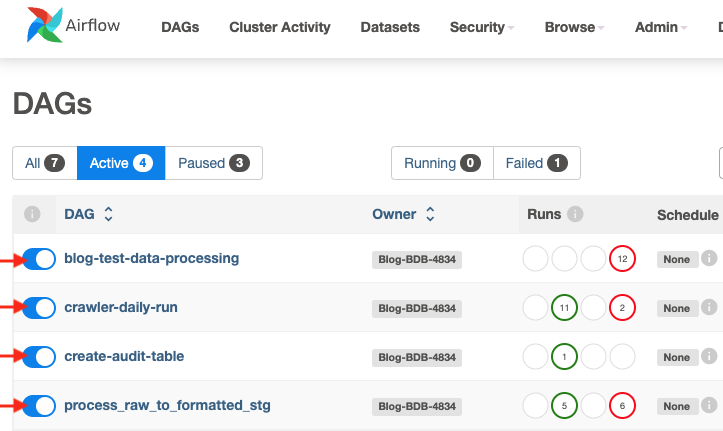The image size is (723, 431).
Task: Open the Security dropdown menu
Action: click(481, 27)
